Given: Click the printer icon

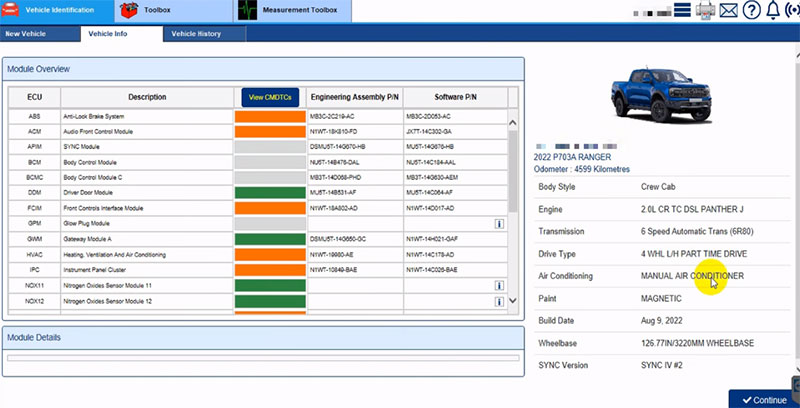Looking at the screenshot, I should pos(706,10).
